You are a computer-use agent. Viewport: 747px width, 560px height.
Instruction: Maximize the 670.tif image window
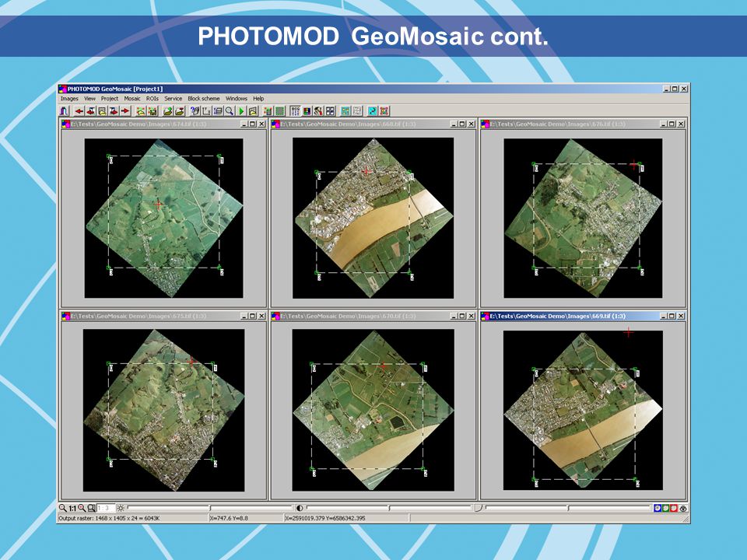click(x=461, y=316)
